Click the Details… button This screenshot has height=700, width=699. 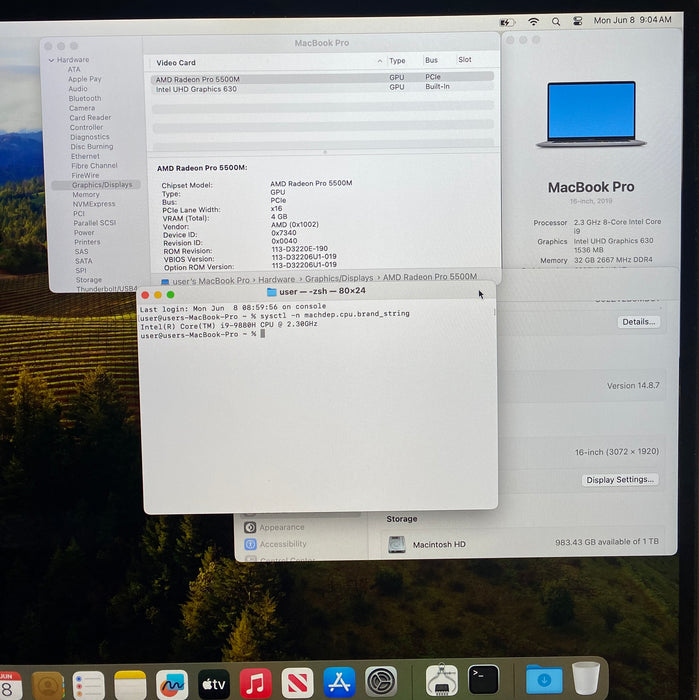[x=638, y=322]
